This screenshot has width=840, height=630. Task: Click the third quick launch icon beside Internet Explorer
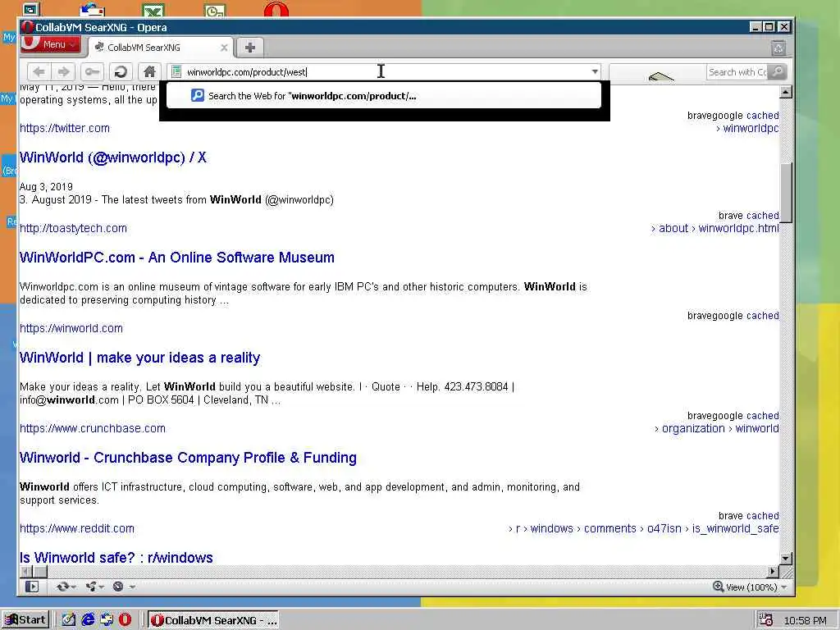(x=107, y=620)
